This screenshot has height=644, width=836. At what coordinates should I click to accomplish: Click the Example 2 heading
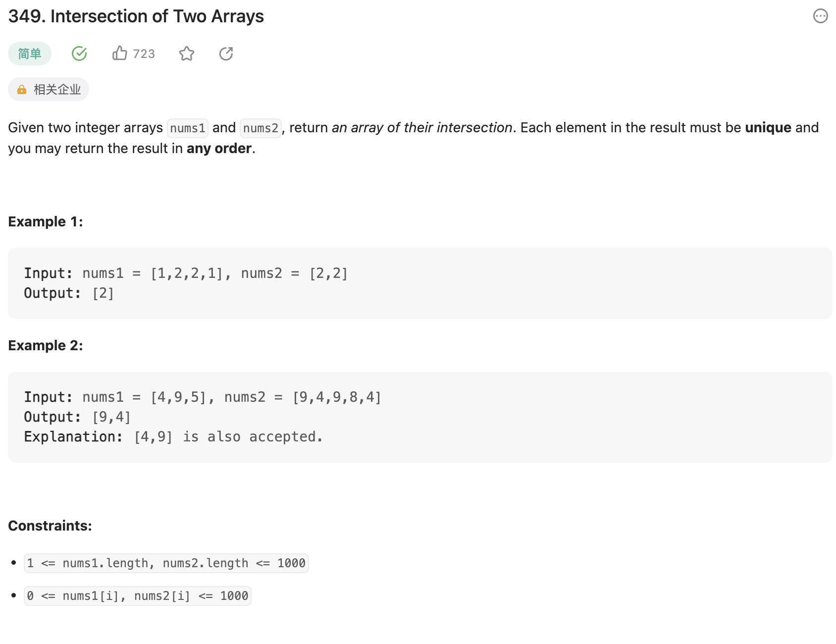tap(46, 345)
